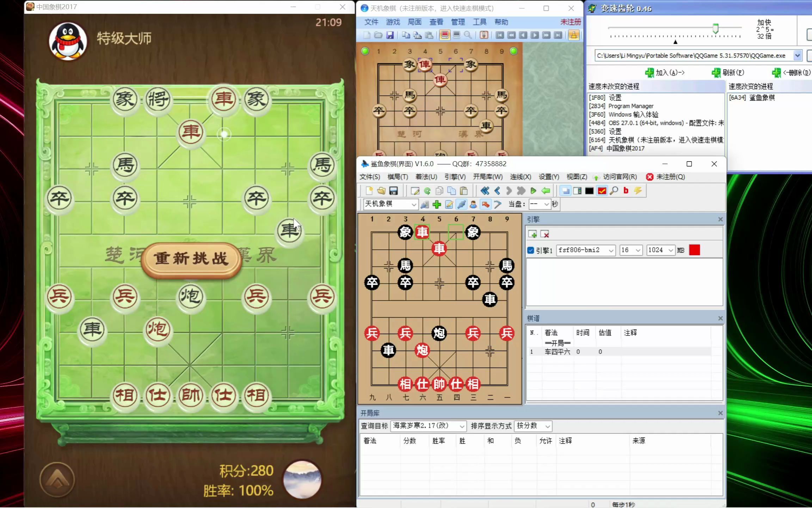Image resolution: width=812 pixels, height=508 pixels.
Task: Select move row 车四平六 in 棋谱
Action: coord(620,352)
